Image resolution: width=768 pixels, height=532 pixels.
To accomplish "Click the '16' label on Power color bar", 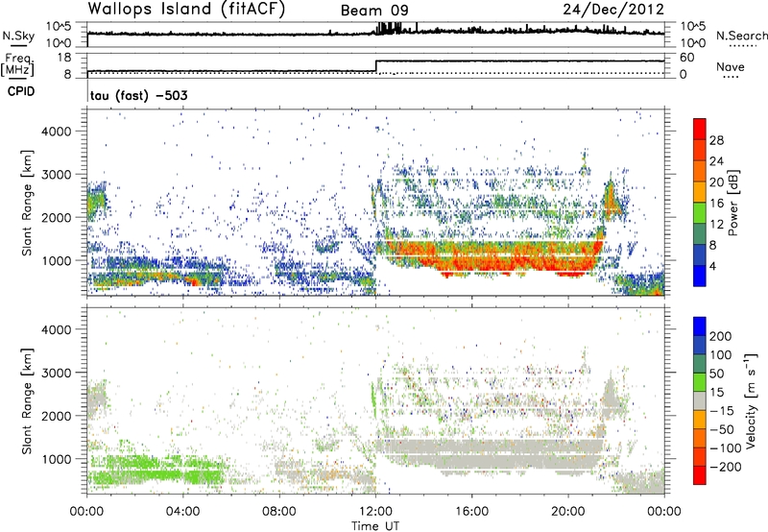I will pos(716,204).
